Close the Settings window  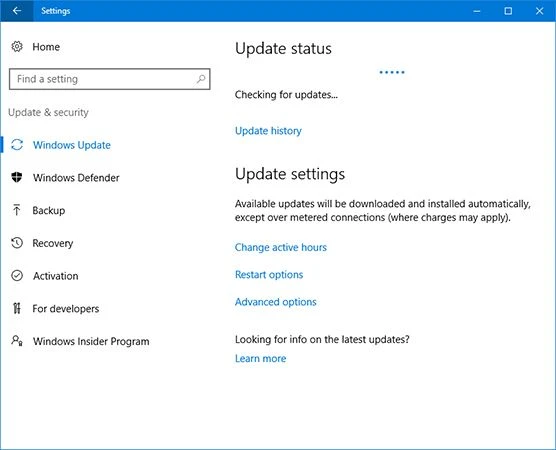point(539,11)
